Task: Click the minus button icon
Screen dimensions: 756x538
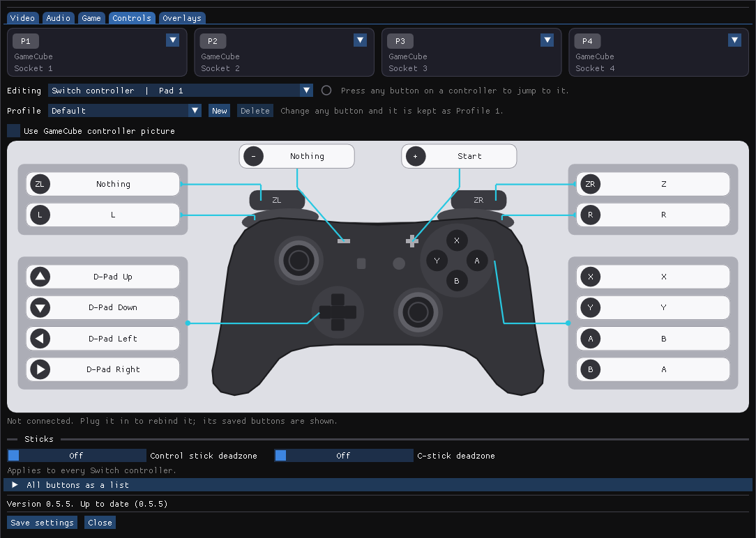Action: 254,156
